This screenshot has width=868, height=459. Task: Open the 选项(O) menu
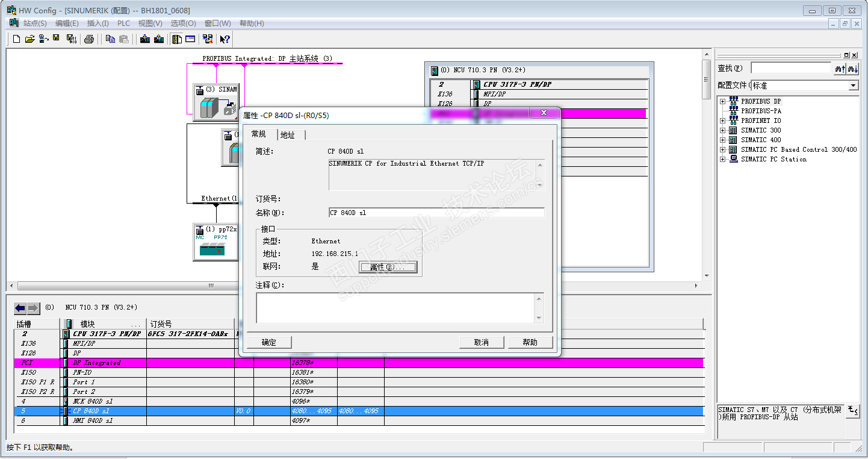click(183, 23)
